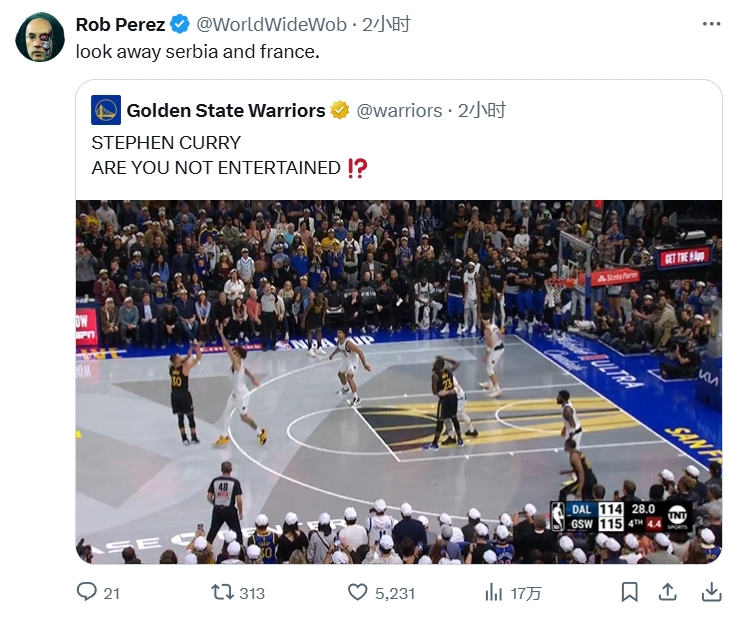Like the tweet with heart icon

click(x=358, y=592)
